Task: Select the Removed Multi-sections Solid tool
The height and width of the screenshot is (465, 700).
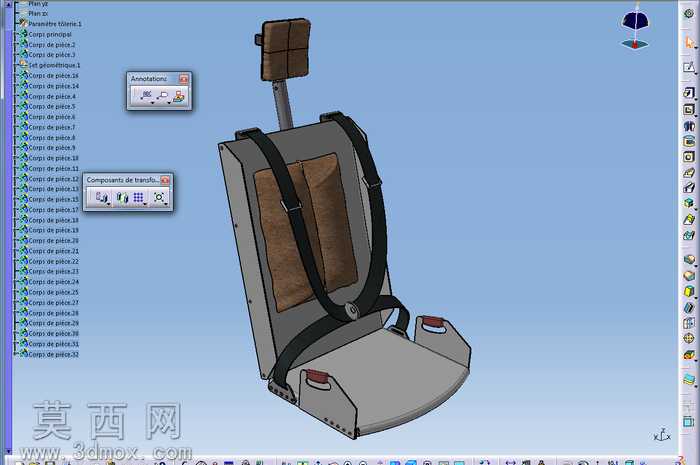Action: click(x=689, y=235)
